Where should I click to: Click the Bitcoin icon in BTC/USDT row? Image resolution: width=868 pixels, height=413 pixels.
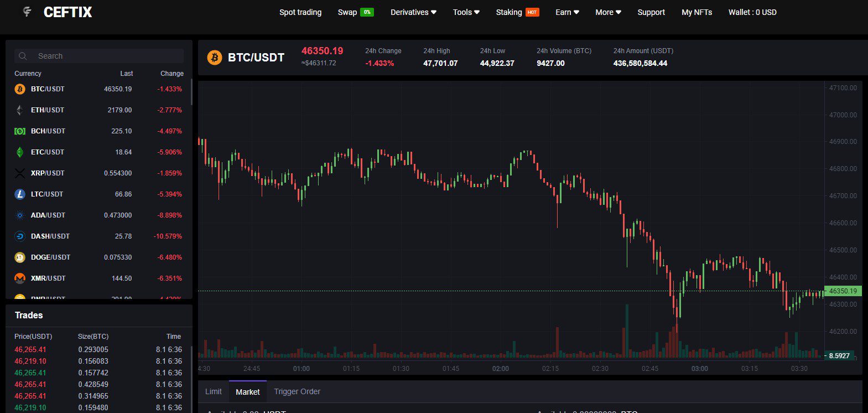20,89
